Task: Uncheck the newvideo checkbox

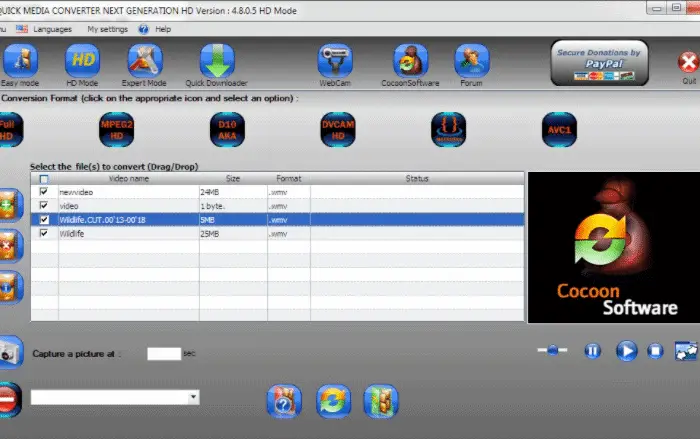Action: coord(44,192)
